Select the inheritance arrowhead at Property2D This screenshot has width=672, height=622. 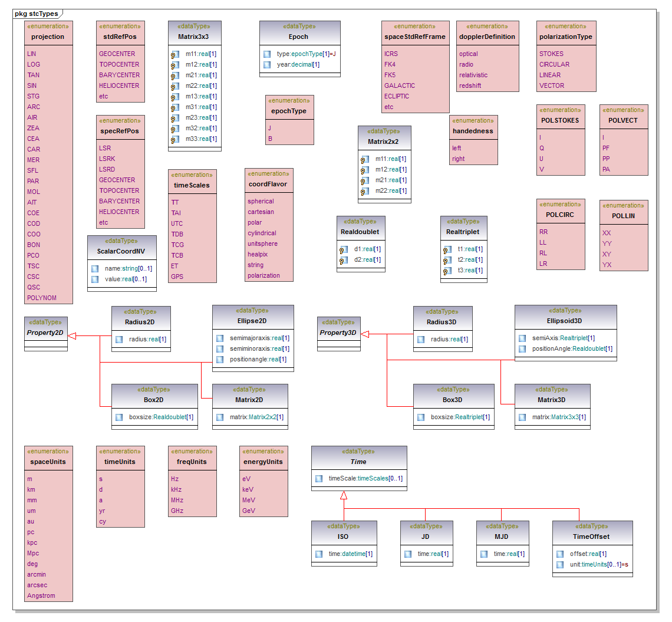[73, 336]
